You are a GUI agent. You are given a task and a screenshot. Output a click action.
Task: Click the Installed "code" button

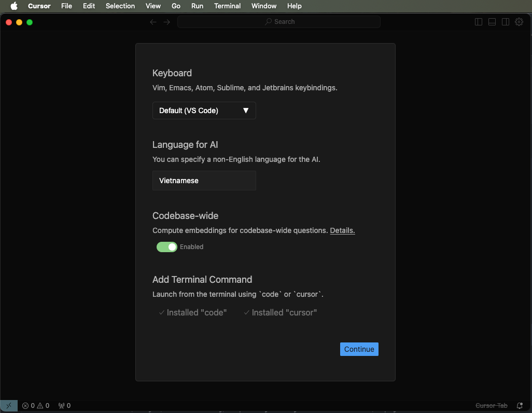193,312
